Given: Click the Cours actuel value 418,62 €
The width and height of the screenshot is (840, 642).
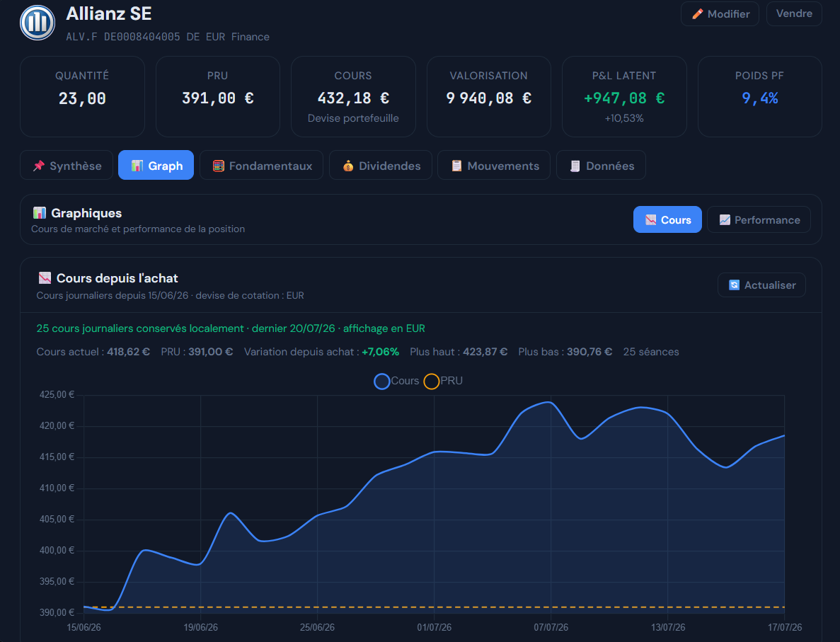Looking at the screenshot, I should pyautogui.click(x=129, y=352).
